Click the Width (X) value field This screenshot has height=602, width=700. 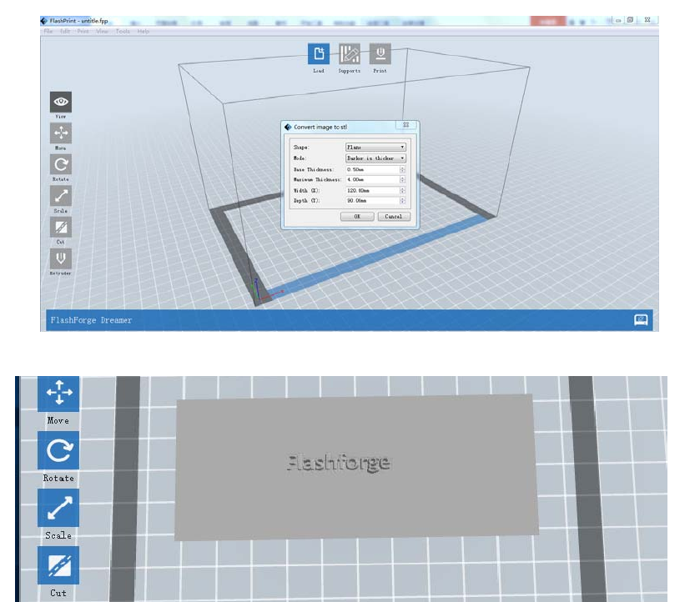(373, 191)
